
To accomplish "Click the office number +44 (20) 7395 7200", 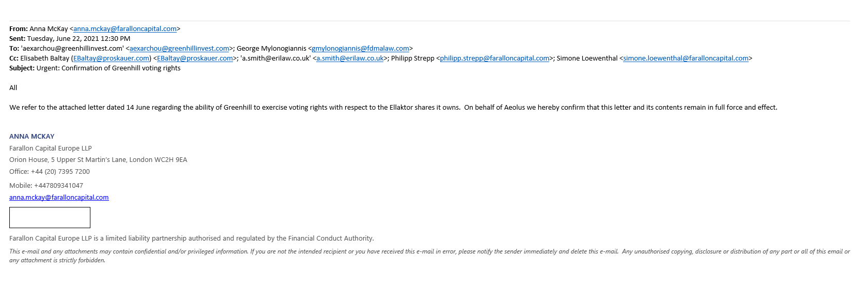I will click(x=60, y=172).
